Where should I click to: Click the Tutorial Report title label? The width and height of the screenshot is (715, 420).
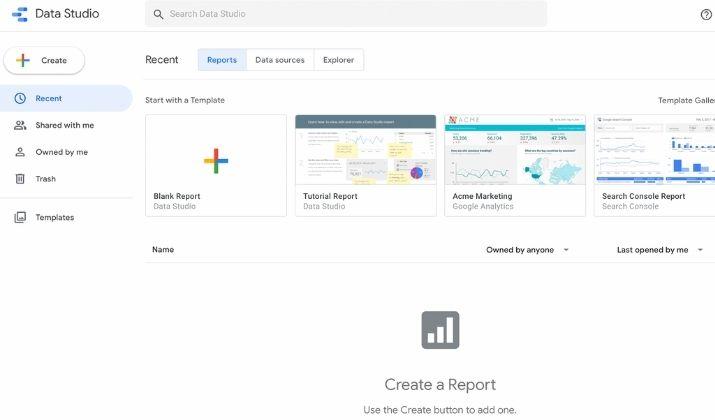pos(330,196)
